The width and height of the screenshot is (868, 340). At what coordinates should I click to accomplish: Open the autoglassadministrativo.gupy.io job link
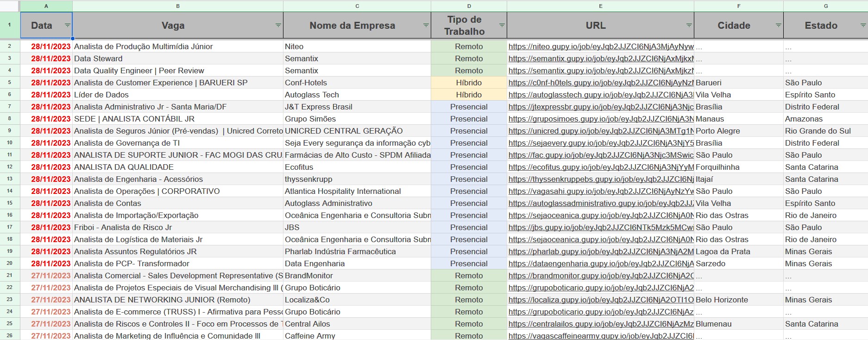pyautogui.click(x=601, y=203)
